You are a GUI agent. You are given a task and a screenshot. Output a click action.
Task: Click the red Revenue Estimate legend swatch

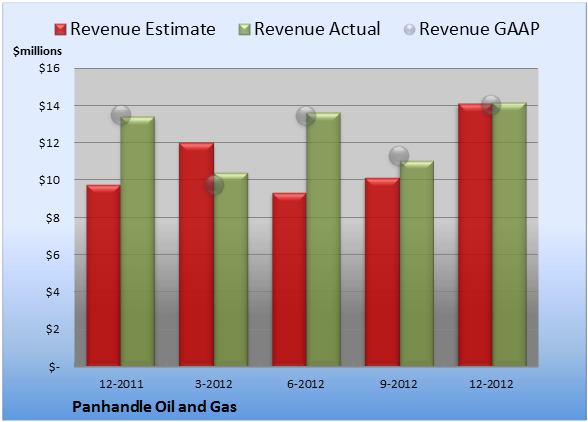(60, 30)
